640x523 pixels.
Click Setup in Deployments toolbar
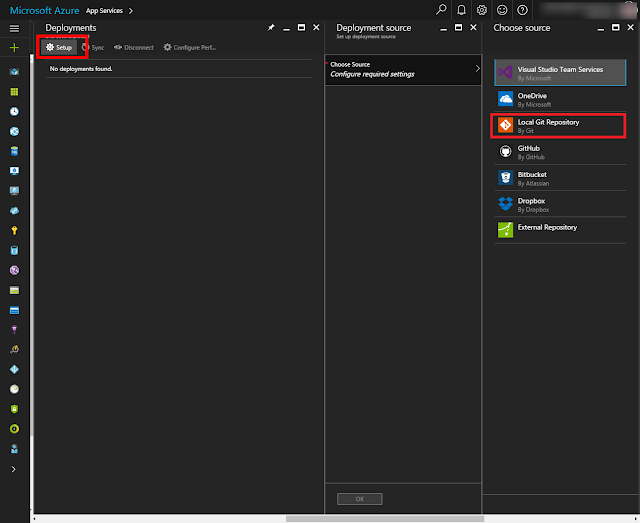coord(59,47)
